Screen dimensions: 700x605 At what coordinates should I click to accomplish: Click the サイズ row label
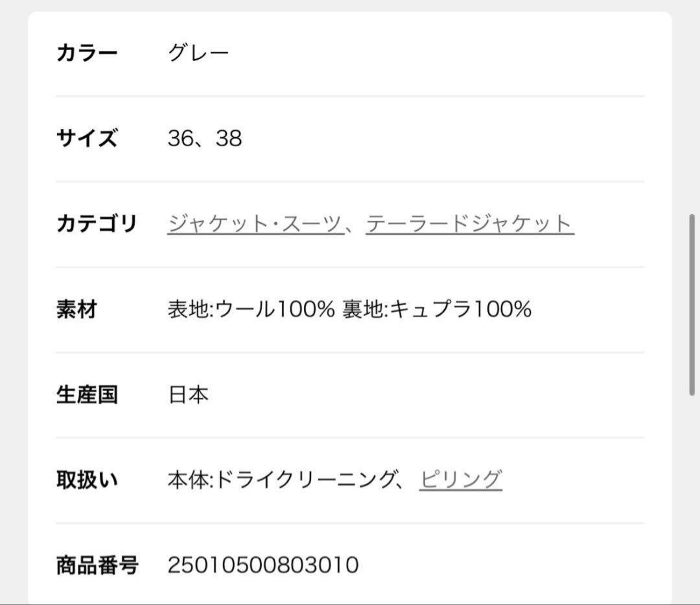87,137
